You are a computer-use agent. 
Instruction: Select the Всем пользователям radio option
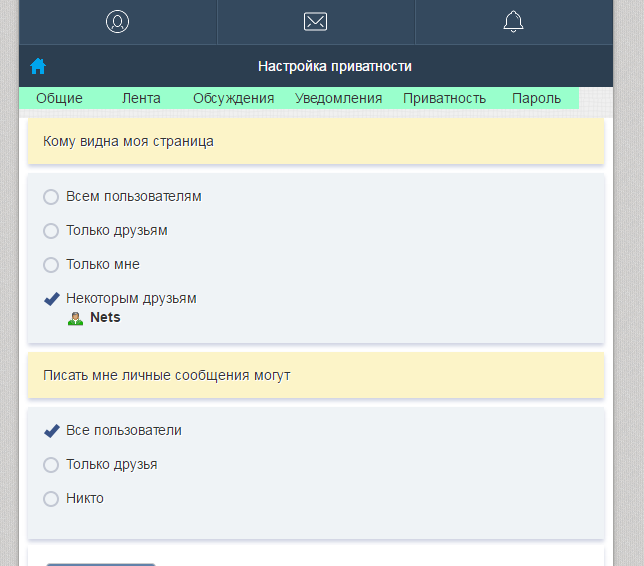pos(51,197)
